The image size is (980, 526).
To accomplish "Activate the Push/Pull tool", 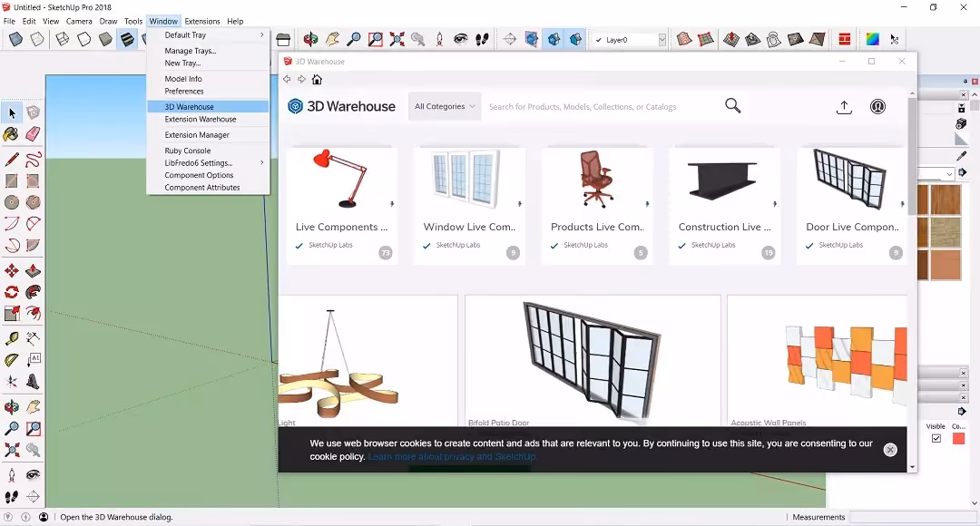I will [34, 270].
